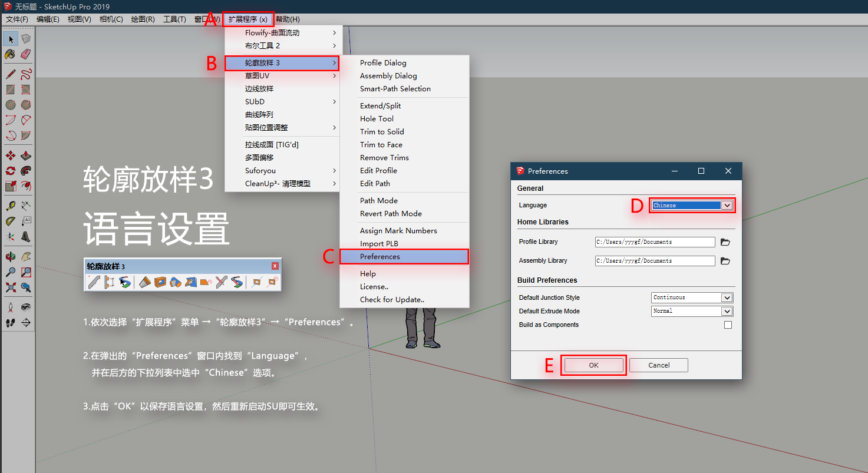Select the Tape Measure tool
This screenshot has width=868, height=473.
click(11, 206)
